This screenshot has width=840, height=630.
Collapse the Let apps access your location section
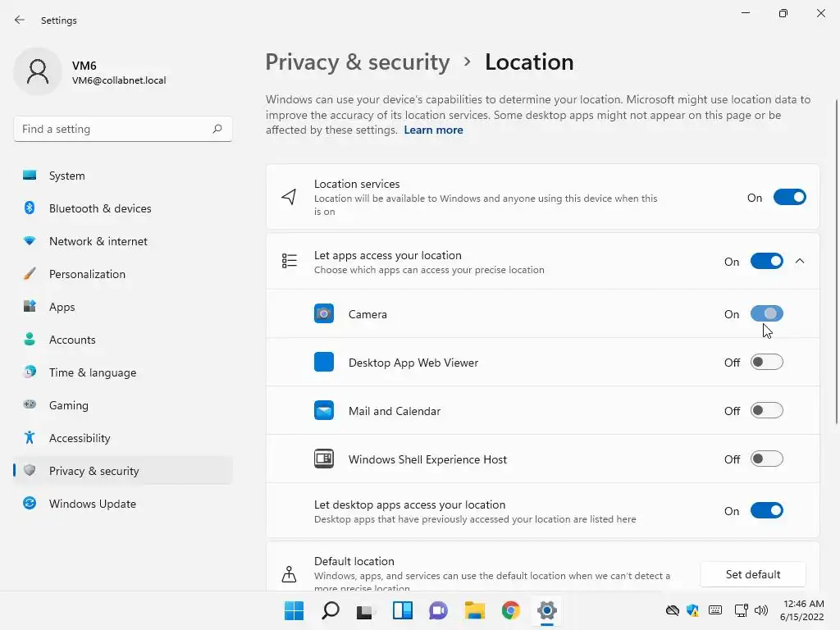tap(800, 262)
